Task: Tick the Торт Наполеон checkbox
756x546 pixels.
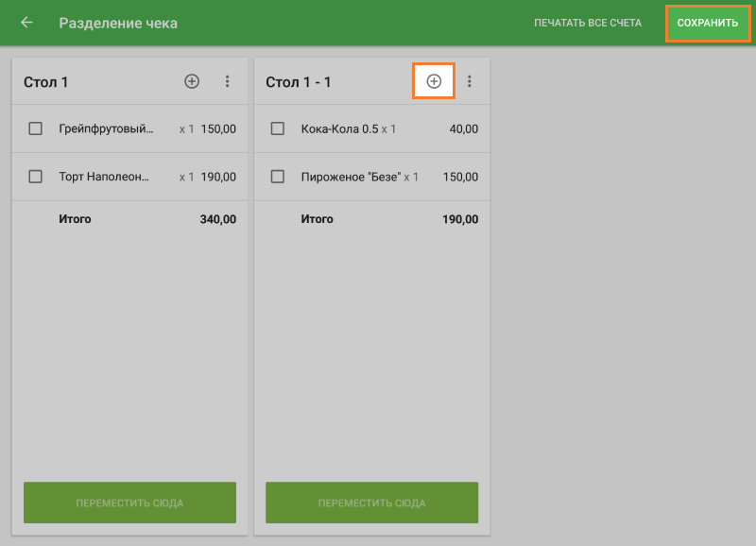Action: pos(36,176)
